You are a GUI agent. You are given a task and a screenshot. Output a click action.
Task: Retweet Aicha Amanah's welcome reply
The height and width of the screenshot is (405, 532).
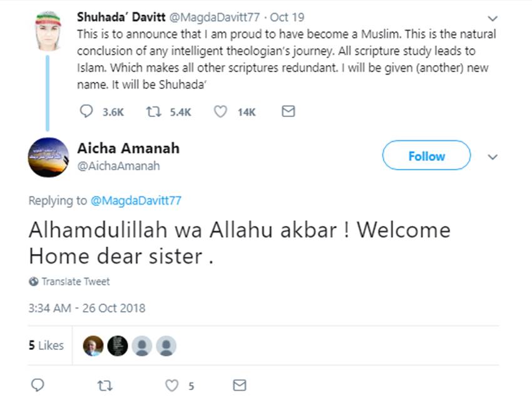(105, 385)
